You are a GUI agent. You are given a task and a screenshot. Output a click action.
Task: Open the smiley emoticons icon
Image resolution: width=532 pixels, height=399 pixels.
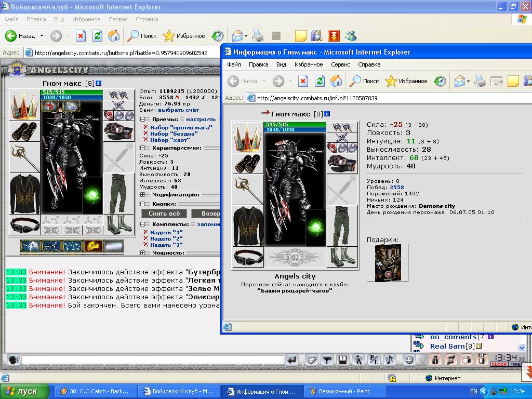(409, 360)
